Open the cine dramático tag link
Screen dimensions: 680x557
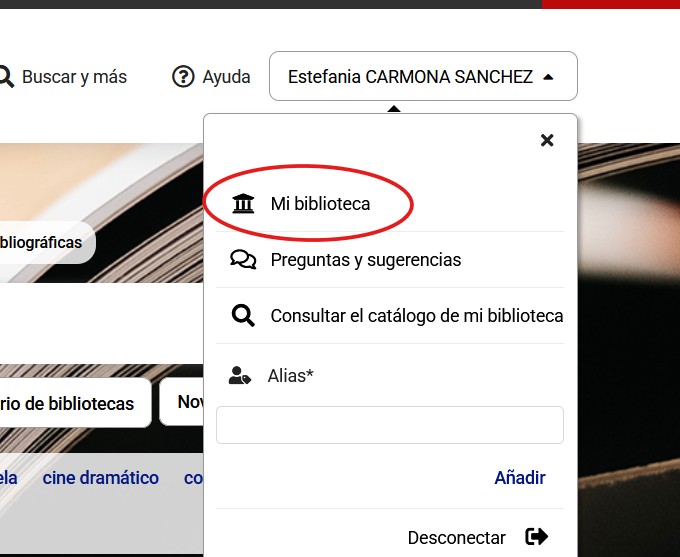coord(101,478)
